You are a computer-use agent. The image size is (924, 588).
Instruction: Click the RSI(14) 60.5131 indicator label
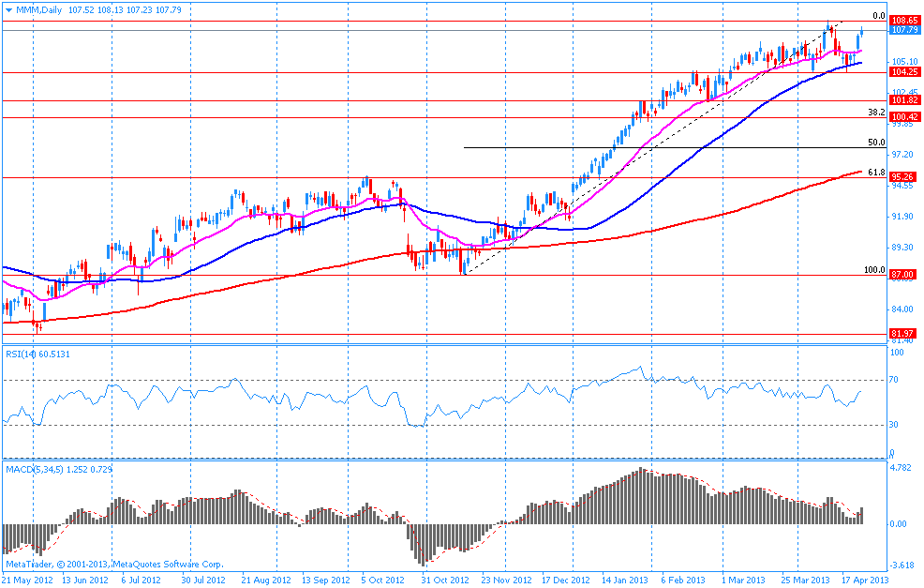click(37, 354)
